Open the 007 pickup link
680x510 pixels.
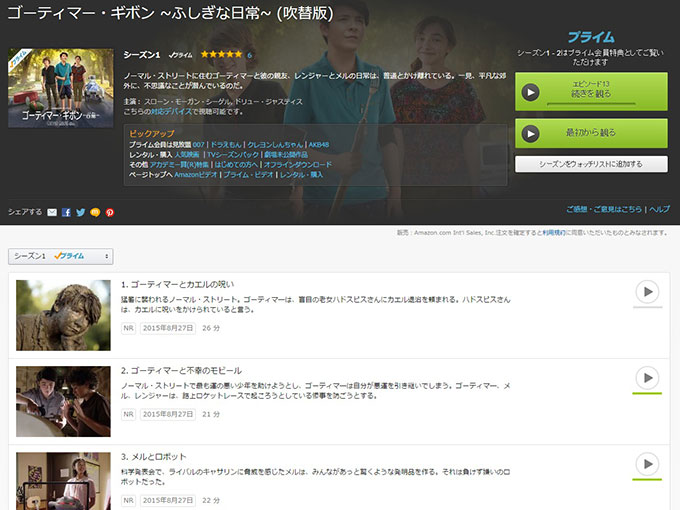[x=199, y=144]
